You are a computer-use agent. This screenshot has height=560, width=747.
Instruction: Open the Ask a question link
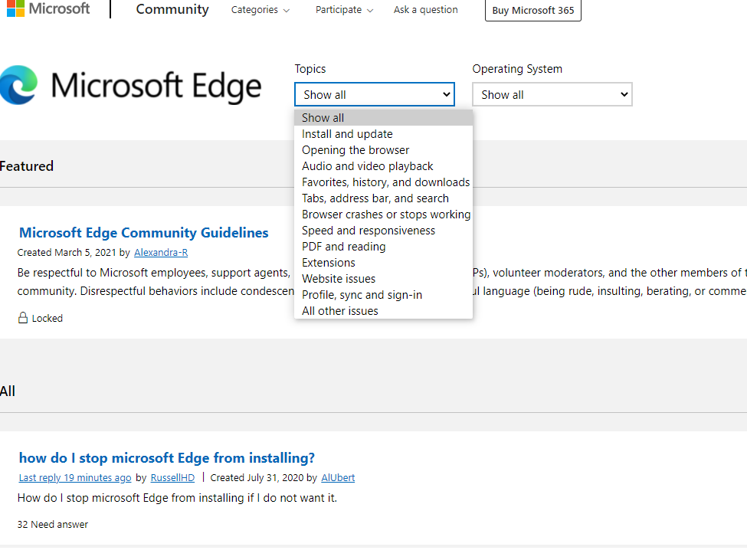pos(425,9)
